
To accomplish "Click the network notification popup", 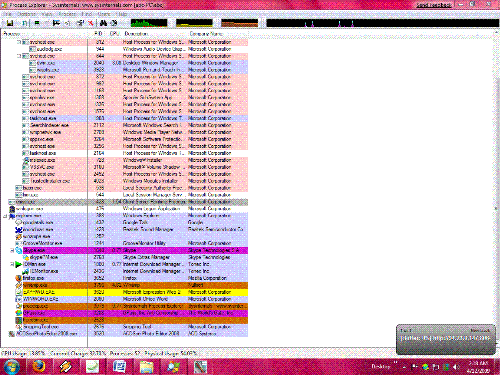I will pyautogui.click(x=446, y=339).
